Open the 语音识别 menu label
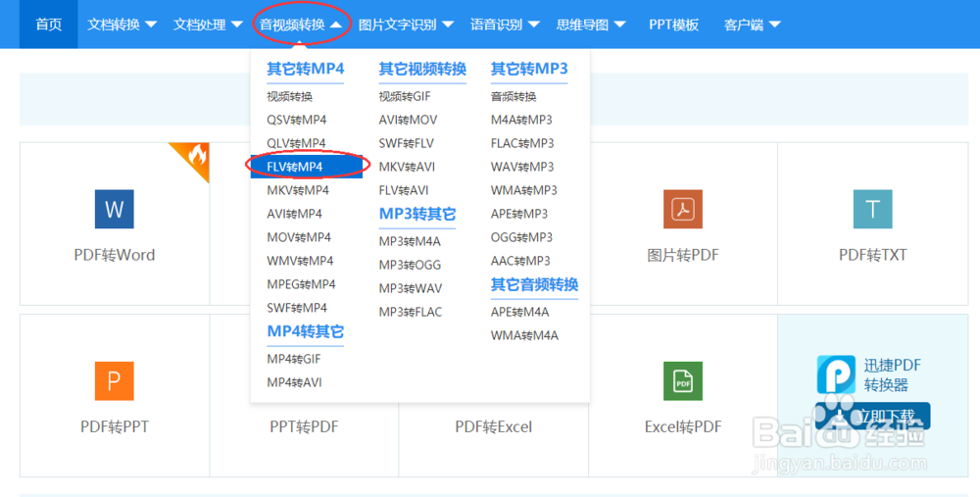The height and width of the screenshot is (497, 980). coord(496,25)
